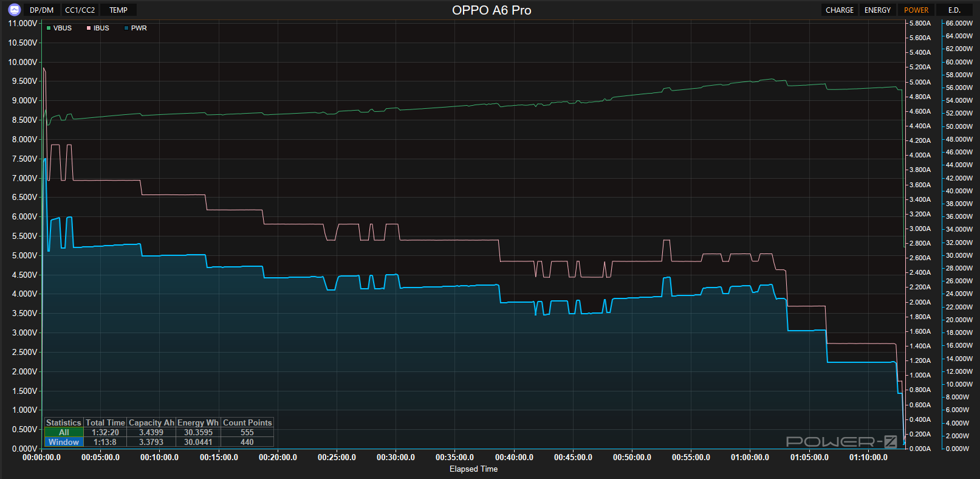Select the CHARGE tab

[839, 10]
